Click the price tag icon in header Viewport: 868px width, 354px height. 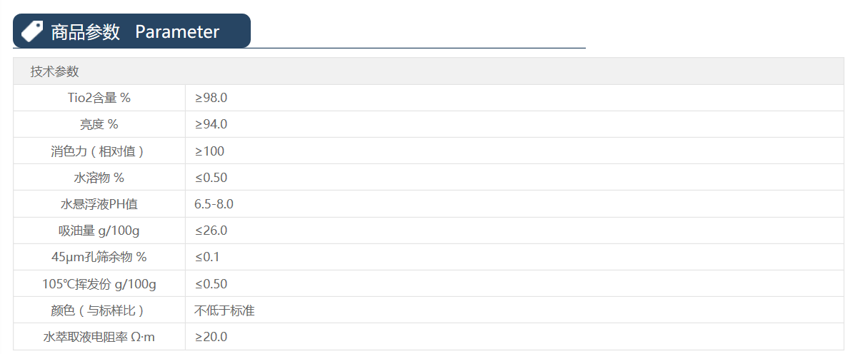32,31
